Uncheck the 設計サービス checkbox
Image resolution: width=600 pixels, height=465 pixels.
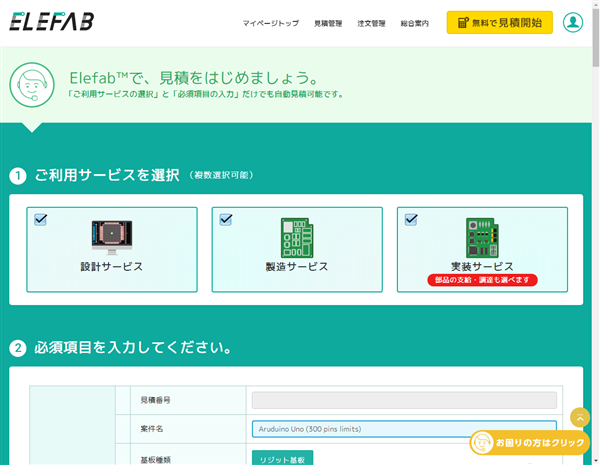click(40, 220)
